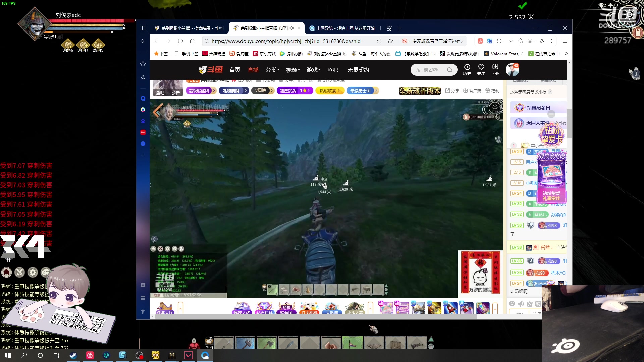
Task: Open the 超级粉丝团 badge
Action: (201, 90)
